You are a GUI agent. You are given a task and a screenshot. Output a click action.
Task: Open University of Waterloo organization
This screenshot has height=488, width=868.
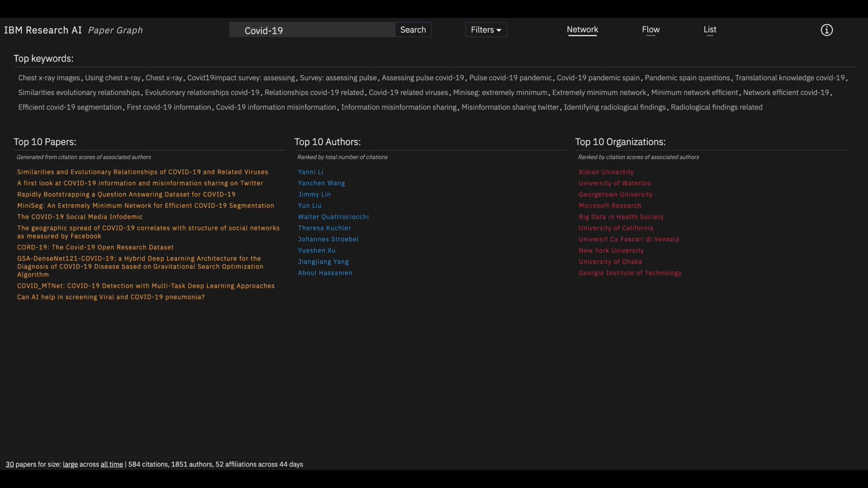[x=615, y=183]
